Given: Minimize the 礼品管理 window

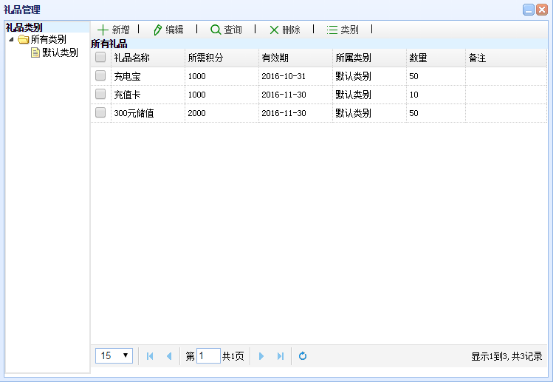Looking at the screenshot, I should pyautogui.click(x=529, y=10).
